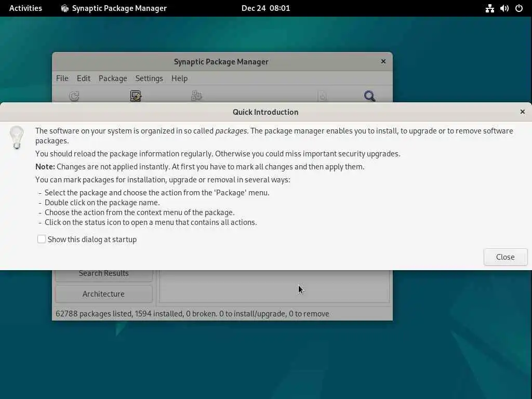
Task: Click the package description pane in Synaptic
Action: [x=274, y=286]
